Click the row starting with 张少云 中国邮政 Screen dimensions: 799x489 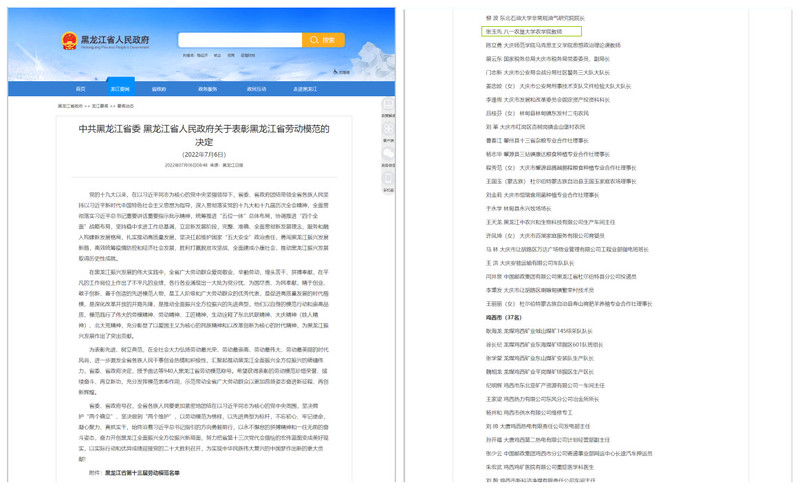coord(569,453)
